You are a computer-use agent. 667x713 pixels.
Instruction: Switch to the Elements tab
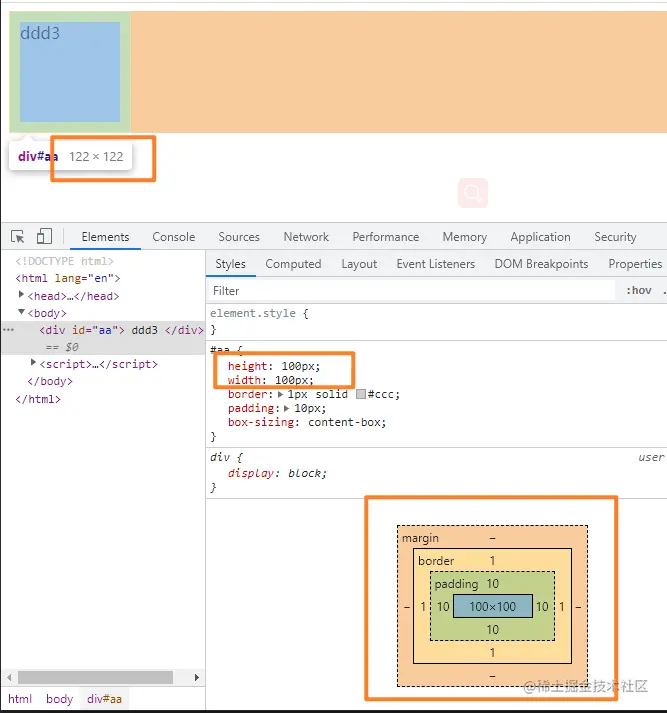tap(105, 237)
